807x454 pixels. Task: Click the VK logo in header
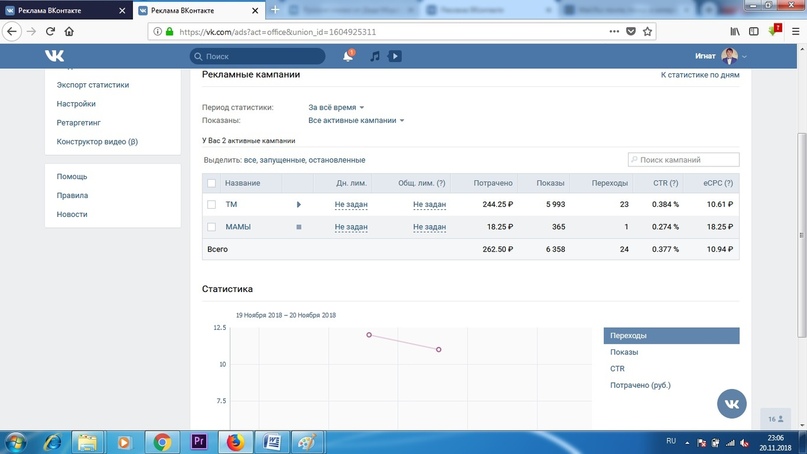click(55, 56)
